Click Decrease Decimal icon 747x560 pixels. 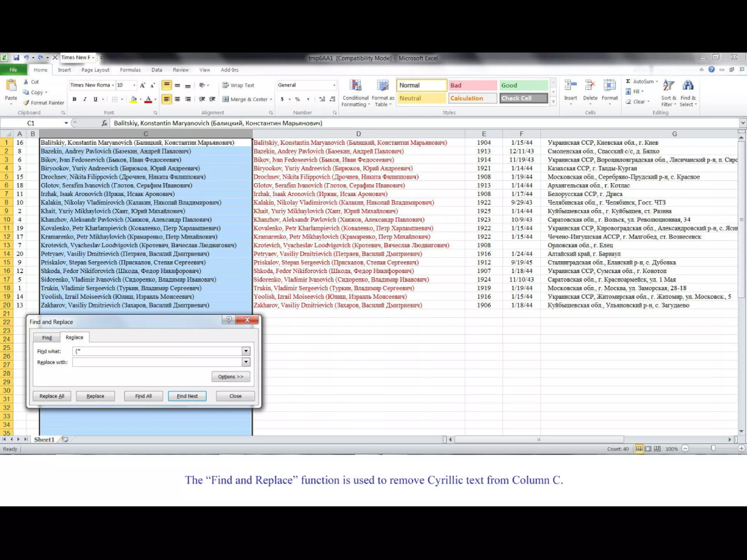pos(332,99)
